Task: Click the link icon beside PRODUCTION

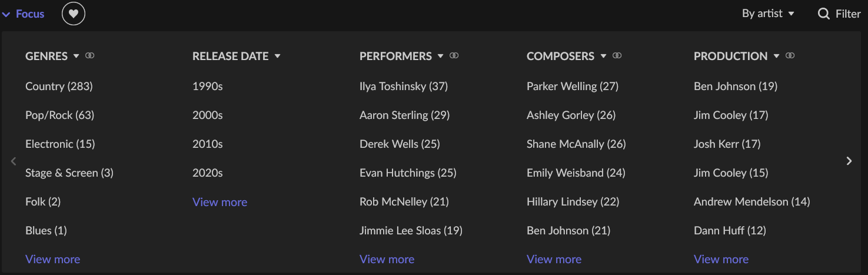Action: (790, 56)
